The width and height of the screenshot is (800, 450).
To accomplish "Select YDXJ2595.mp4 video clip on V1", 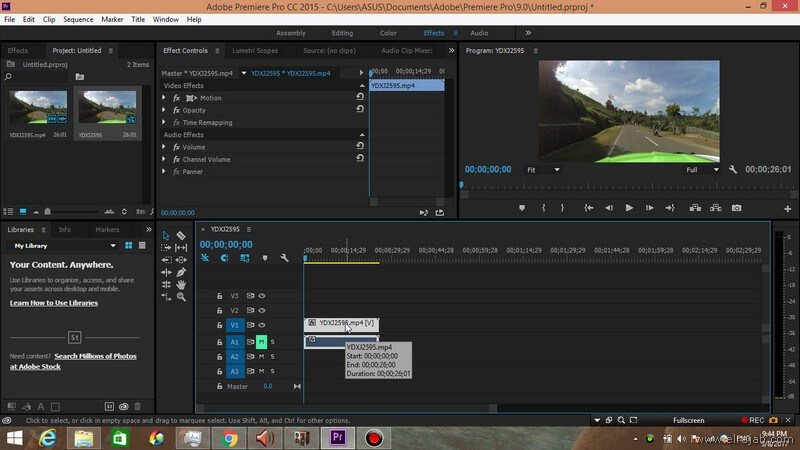I will 341,324.
